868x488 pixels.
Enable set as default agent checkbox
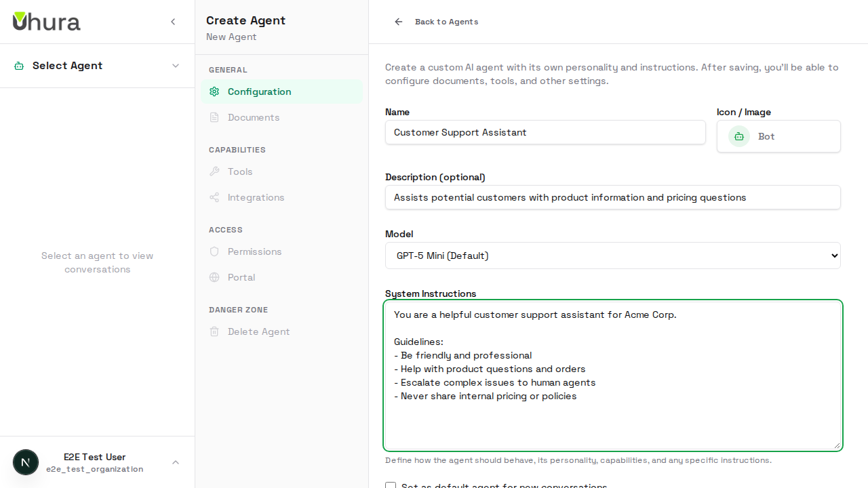point(391,486)
